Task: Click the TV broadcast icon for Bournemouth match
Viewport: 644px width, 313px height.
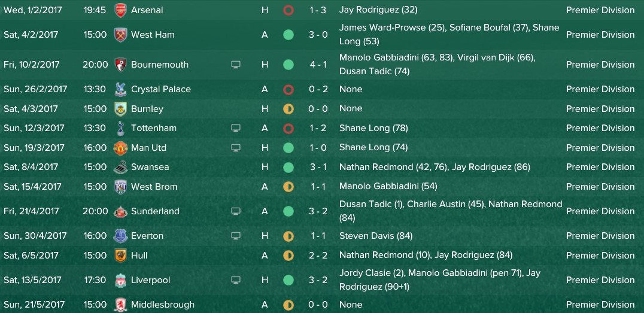Action: coord(235,65)
